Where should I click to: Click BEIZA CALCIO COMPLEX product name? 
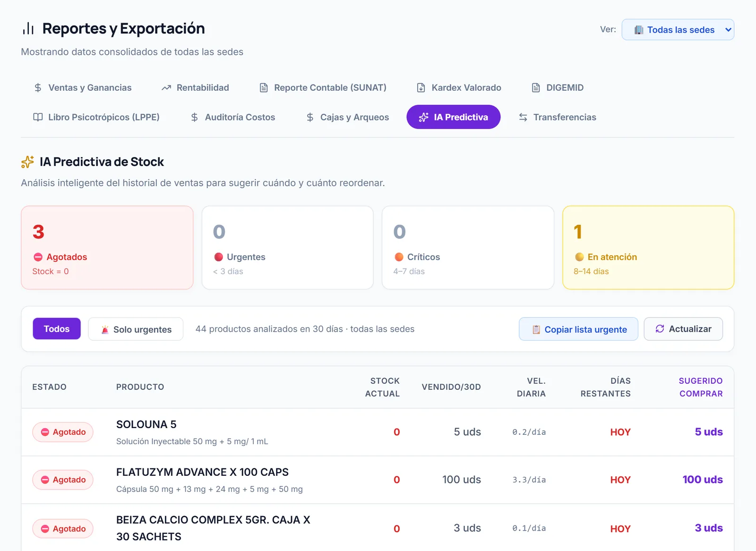213,528
